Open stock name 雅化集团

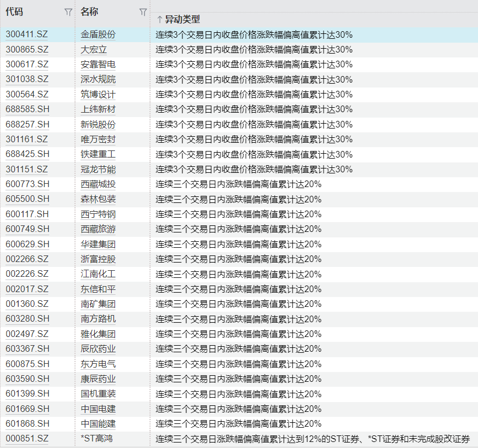click(x=98, y=334)
